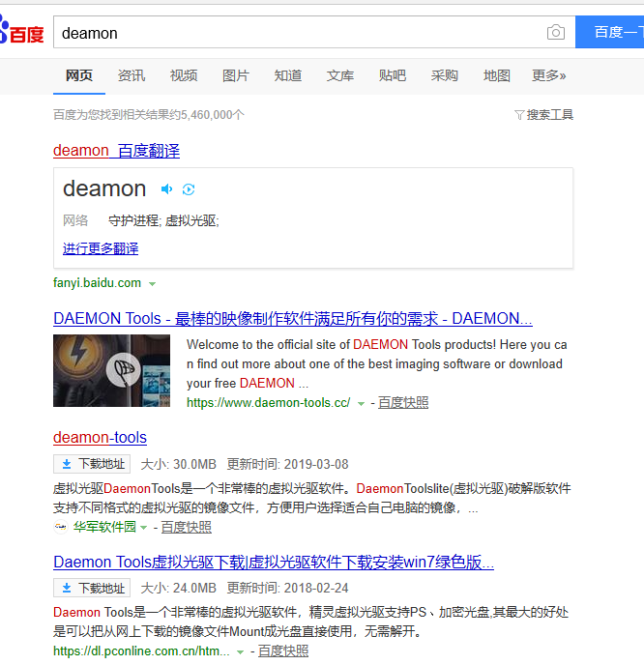
Task: Switch to the 资讯 tab
Action: pos(132,75)
